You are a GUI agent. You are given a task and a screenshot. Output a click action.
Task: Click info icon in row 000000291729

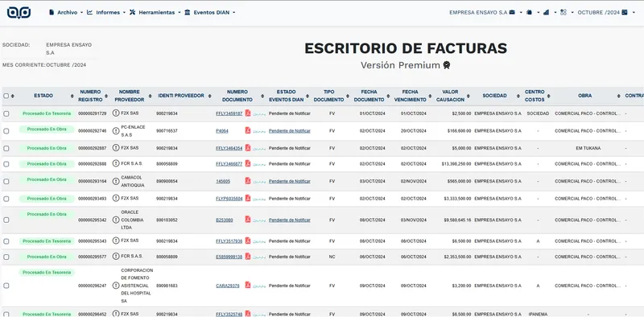click(116, 113)
